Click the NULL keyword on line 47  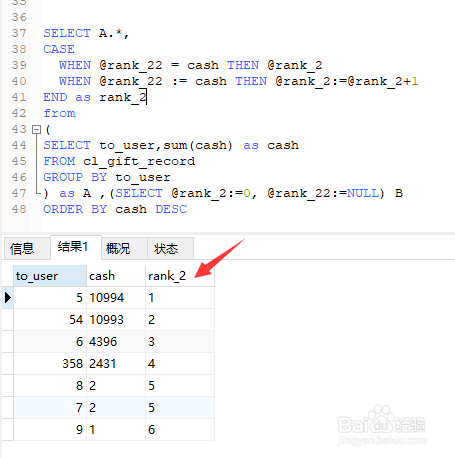(363, 193)
